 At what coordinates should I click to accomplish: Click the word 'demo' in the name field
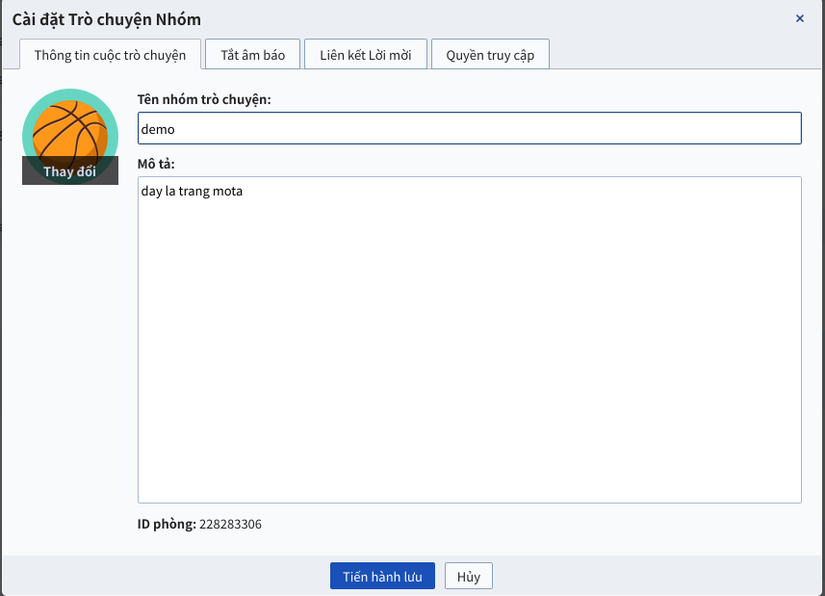158,129
